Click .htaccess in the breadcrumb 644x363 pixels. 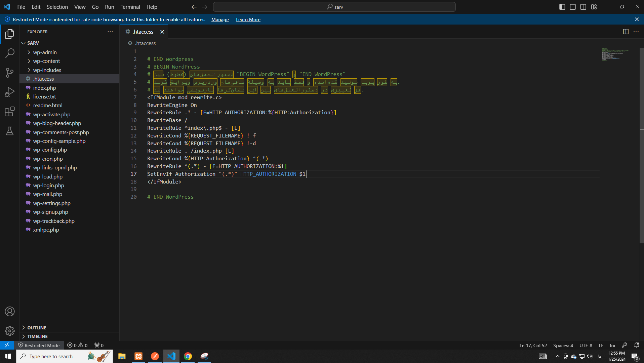(145, 43)
